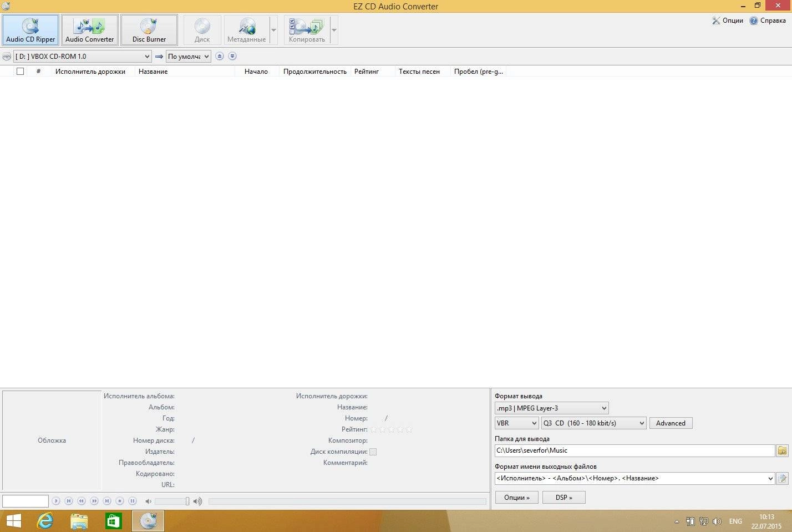Viewport: 792px width, 532px height.
Task: Click the # column header
Action: click(x=38, y=71)
